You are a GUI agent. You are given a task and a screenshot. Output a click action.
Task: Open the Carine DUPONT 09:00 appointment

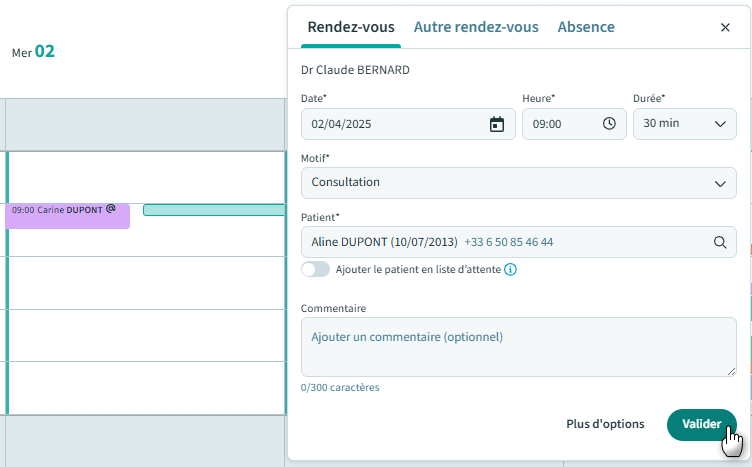[60, 216]
